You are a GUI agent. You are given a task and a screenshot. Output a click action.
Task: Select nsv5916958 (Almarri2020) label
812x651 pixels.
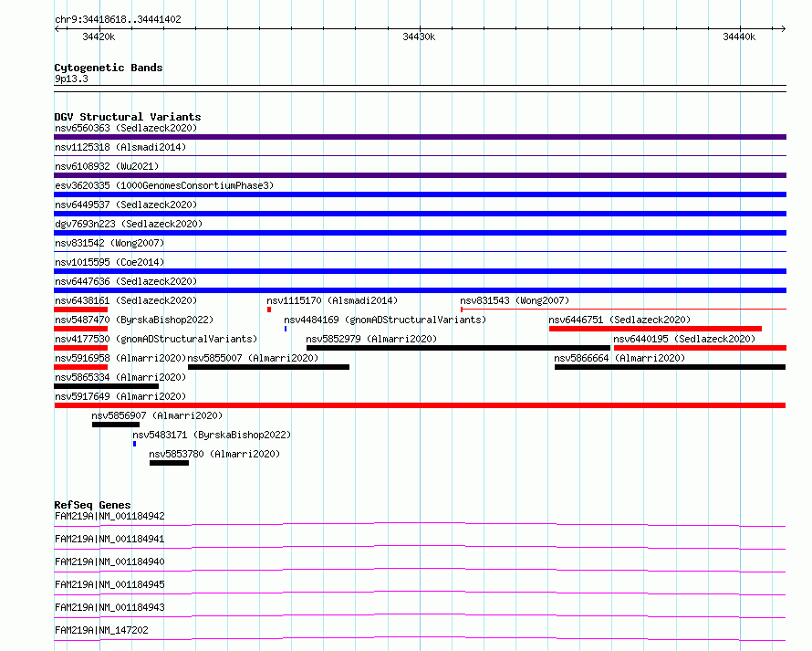(120, 358)
